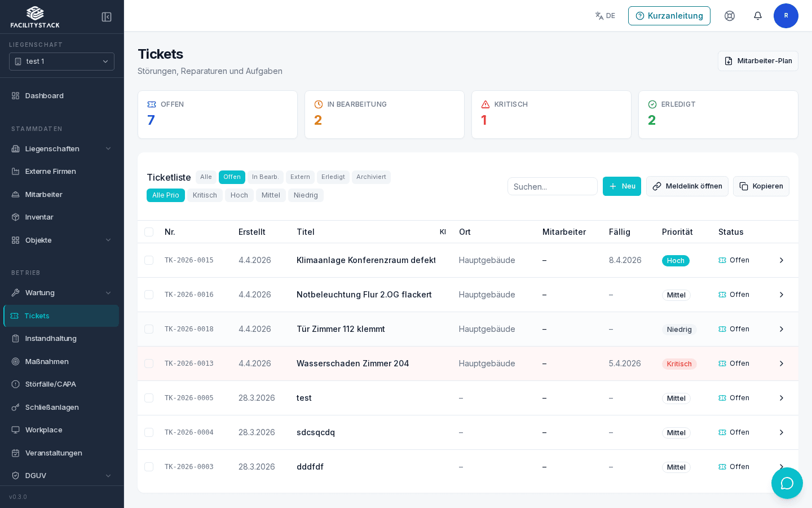Image resolution: width=812 pixels, height=508 pixels.
Task: Open row arrow for TK-2026-0016
Action: click(782, 295)
